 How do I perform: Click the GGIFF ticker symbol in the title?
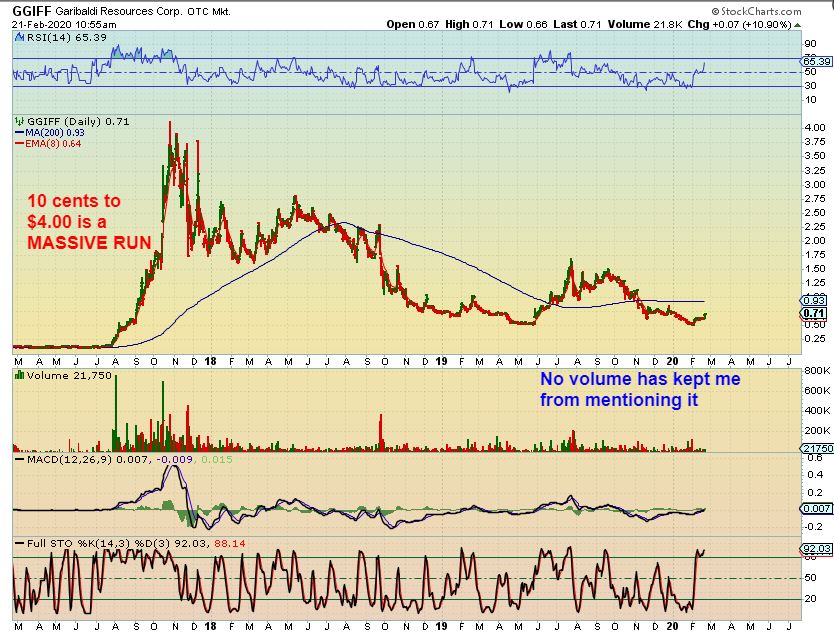(32, 11)
